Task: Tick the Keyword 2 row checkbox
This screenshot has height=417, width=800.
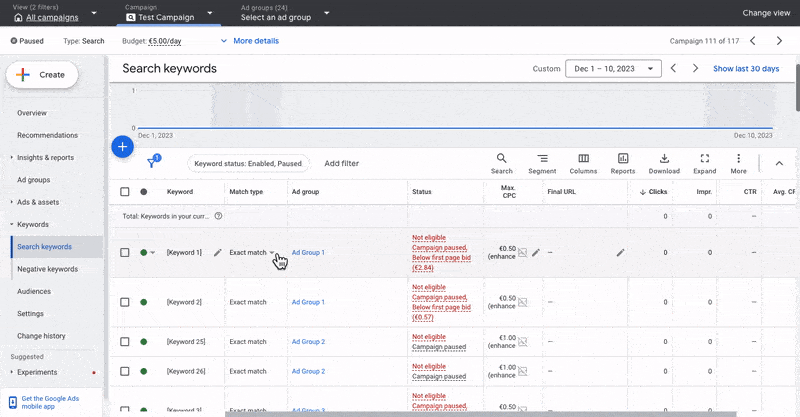Action: click(125, 302)
